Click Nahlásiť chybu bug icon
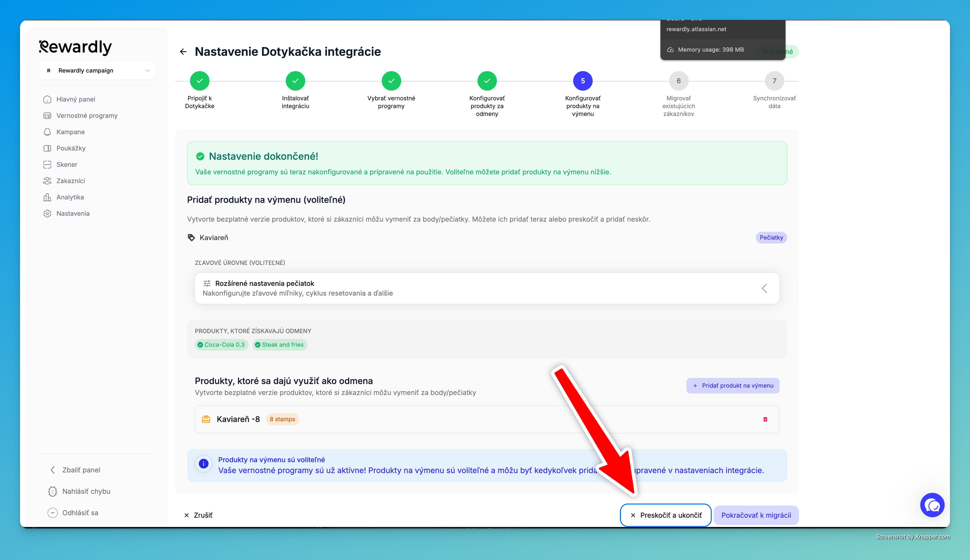The image size is (970, 560). [x=53, y=491]
